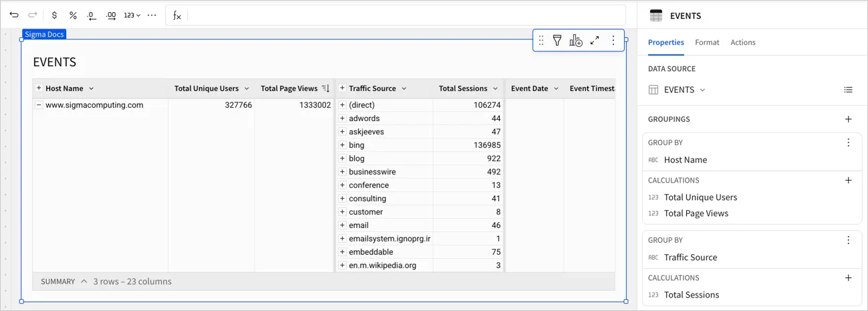
Task: Select the 327766 unique users cell
Action: coord(212,105)
